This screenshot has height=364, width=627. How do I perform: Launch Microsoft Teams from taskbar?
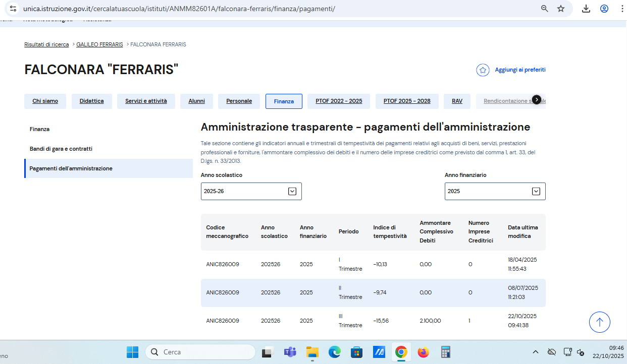click(290, 352)
